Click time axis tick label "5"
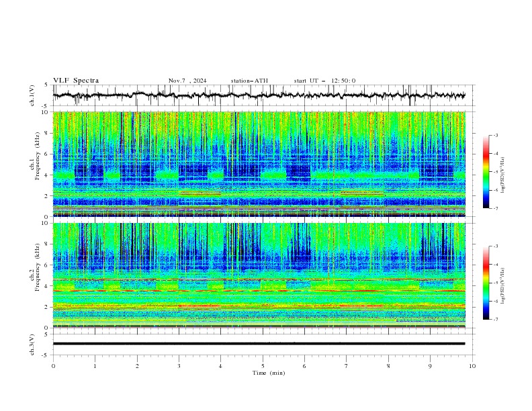532x411 pixels. [263, 366]
